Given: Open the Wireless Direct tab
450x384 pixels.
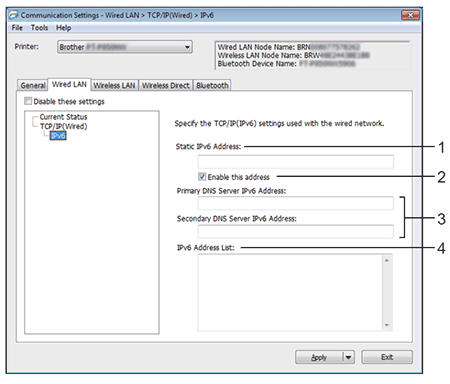Looking at the screenshot, I should click(166, 85).
